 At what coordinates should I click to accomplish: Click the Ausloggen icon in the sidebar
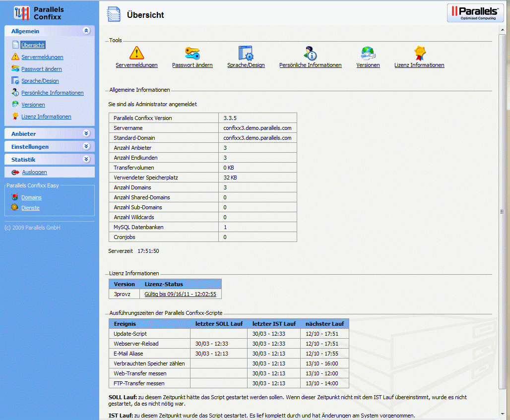(x=15, y=173)
